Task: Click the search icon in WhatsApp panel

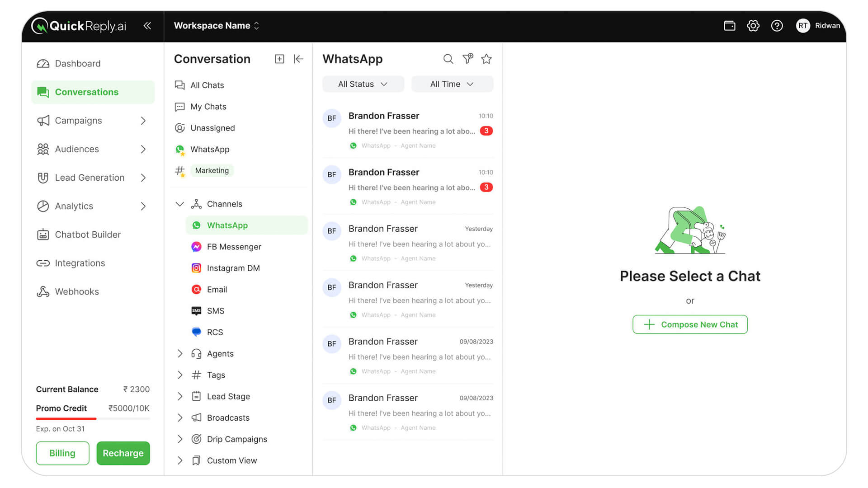Action: [448, 59]
